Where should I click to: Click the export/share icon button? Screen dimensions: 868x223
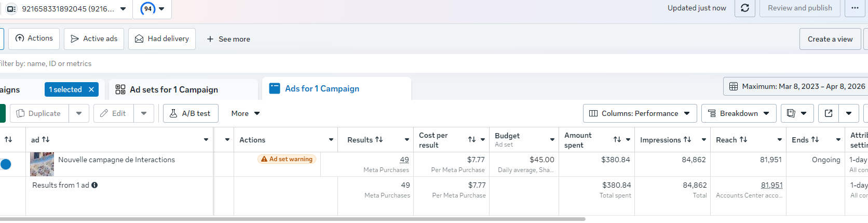[829, 113]
